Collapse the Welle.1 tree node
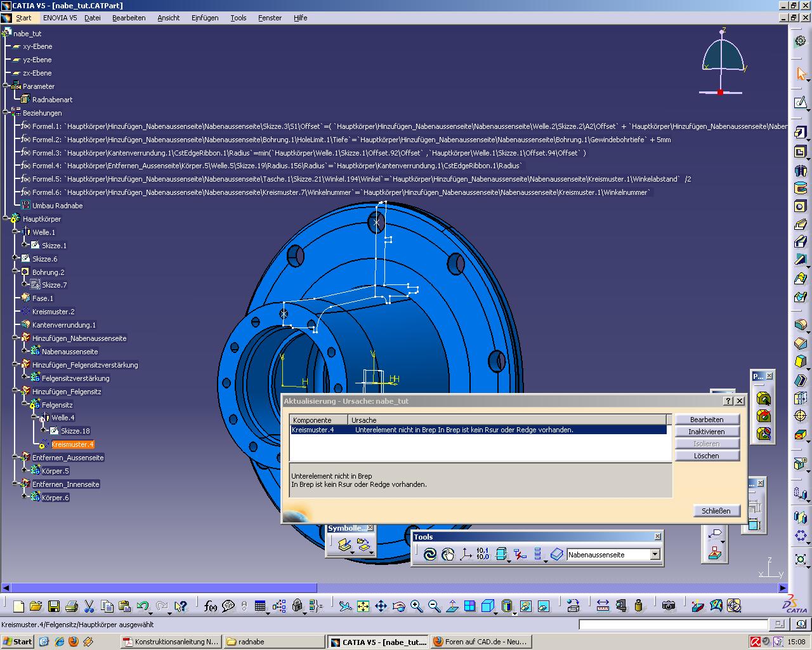Screen dimensions: 812x650 point(15,232)
